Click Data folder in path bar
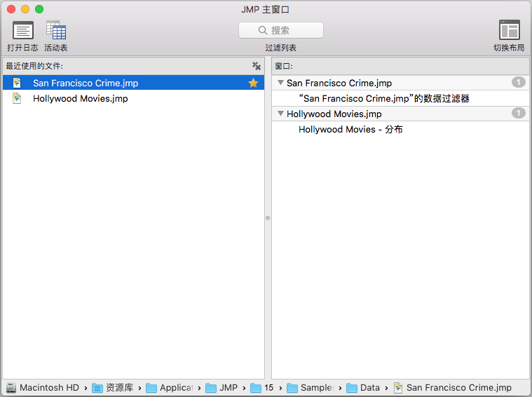Viewport: 532px width, 397px height. [370, 387]
